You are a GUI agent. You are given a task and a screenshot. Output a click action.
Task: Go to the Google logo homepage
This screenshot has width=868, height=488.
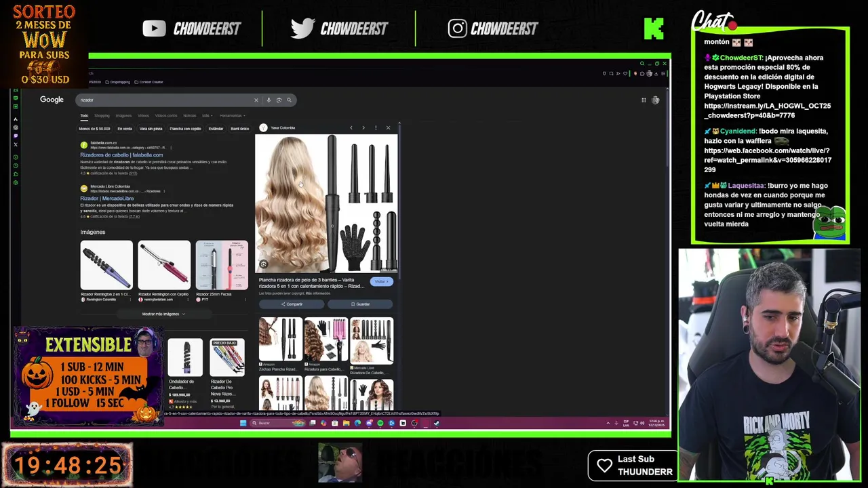coord(52,100)
